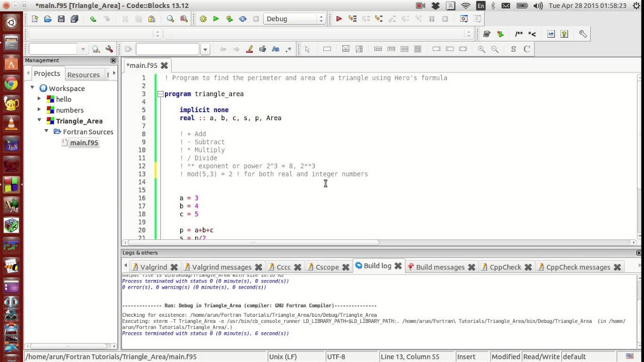Viewport: 644px width, 362px height.
Task: Open the jump field dropdown arrow
Action: [x=205, y=49]
